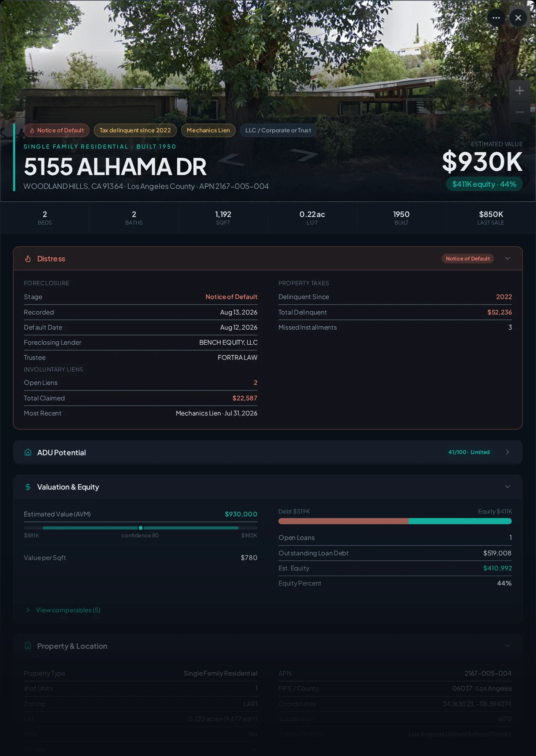This screenshot has width=536, height=756.
Task: Collapse the Valuation & Equity chevron
Action: point(507,487)
